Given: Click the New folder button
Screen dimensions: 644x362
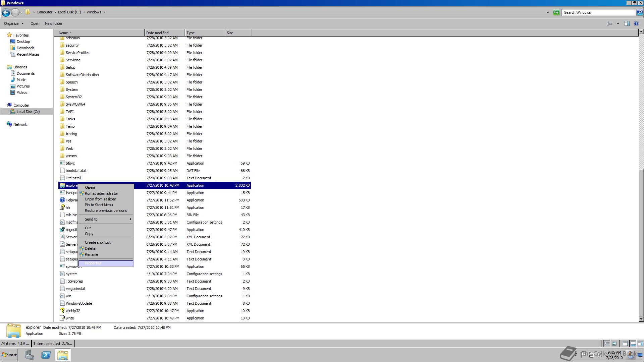Looking at the screenshot, I should 54,23.
